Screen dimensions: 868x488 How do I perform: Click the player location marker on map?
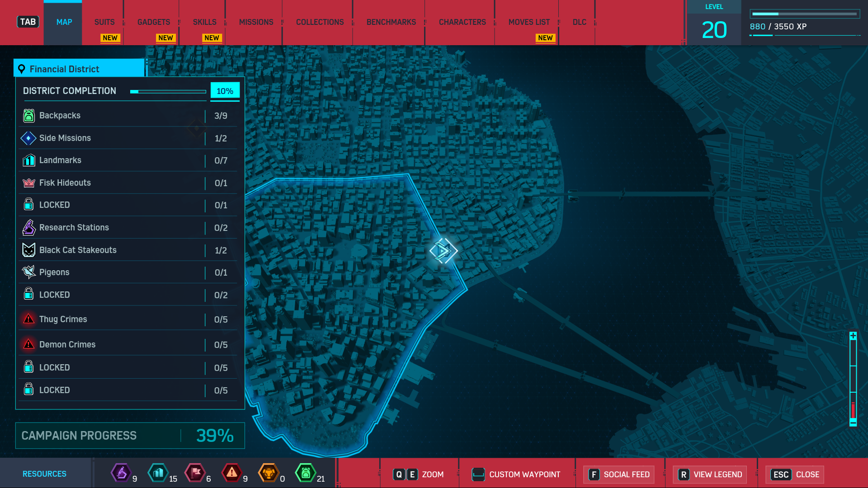[443, 251]
